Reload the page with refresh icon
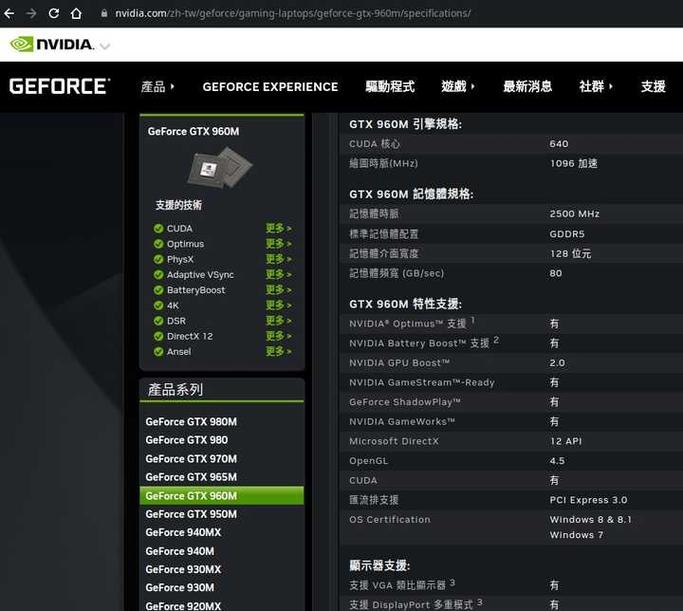Viewport: 683px width, 611px height. click(54, 14)
